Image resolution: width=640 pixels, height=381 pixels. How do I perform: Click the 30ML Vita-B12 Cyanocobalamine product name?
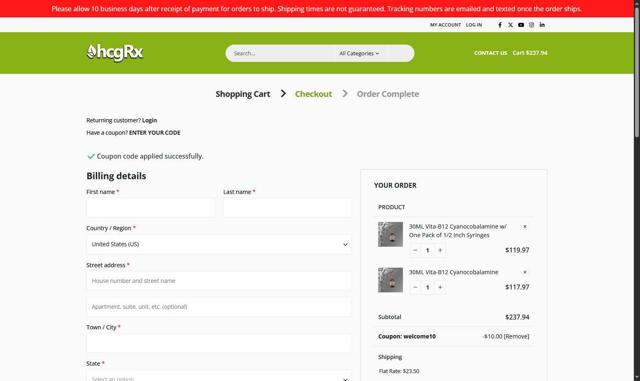[x=453, y=272]
